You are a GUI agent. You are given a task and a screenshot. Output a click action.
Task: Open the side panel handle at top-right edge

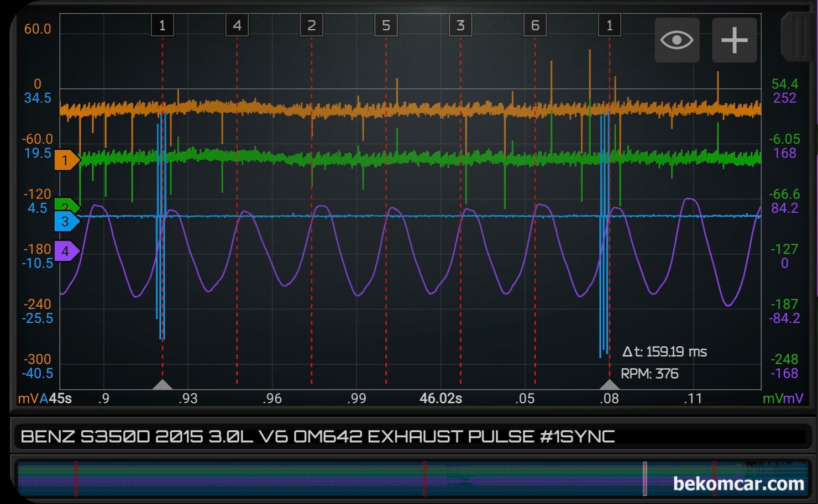(x=798, y=36)
